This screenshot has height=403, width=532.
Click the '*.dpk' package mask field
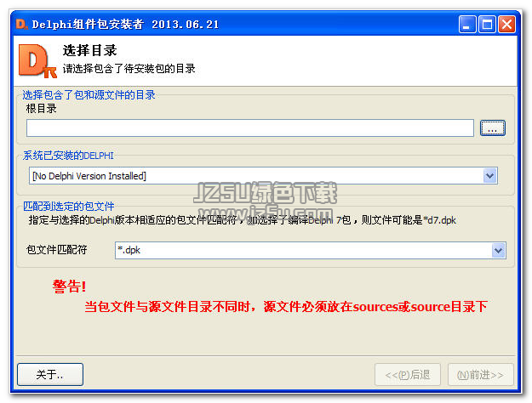tap(310, 251)
